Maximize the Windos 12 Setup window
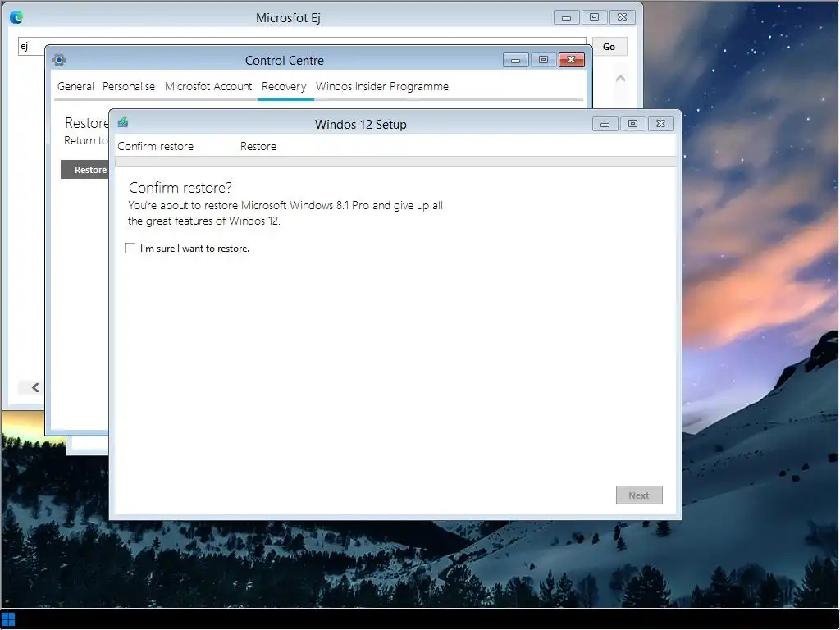The width and height of the screenshot is (840, 630). pos(632,124)
